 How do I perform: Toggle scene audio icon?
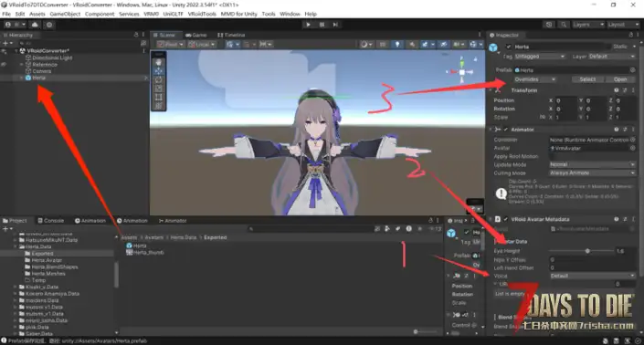tap(411, 45)
